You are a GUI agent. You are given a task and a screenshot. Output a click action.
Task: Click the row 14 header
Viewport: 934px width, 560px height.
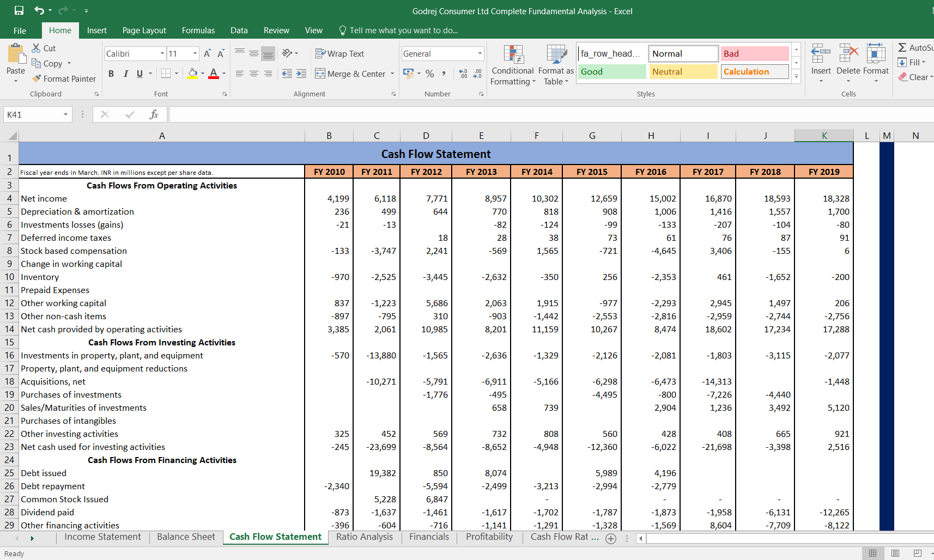pyautogui.click(x=9, y=329)
